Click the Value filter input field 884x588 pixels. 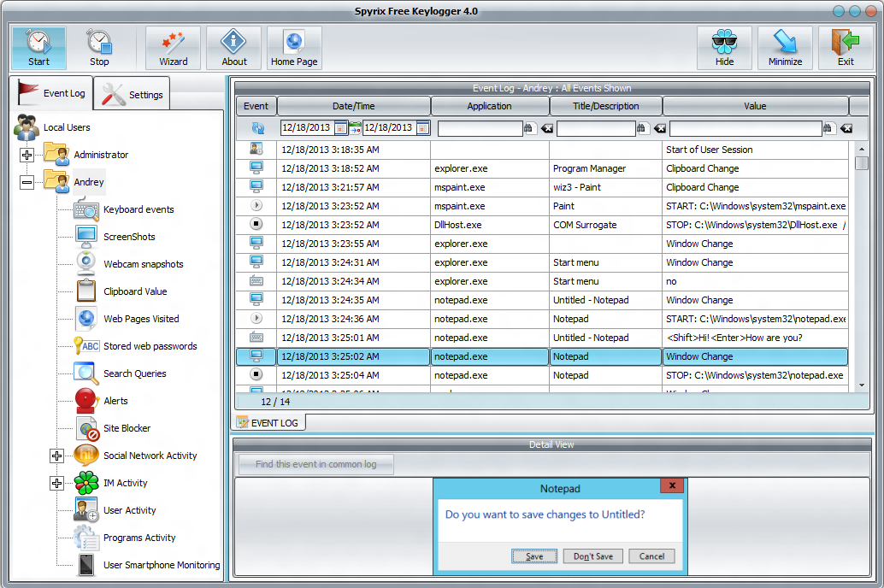coord(746,128)
